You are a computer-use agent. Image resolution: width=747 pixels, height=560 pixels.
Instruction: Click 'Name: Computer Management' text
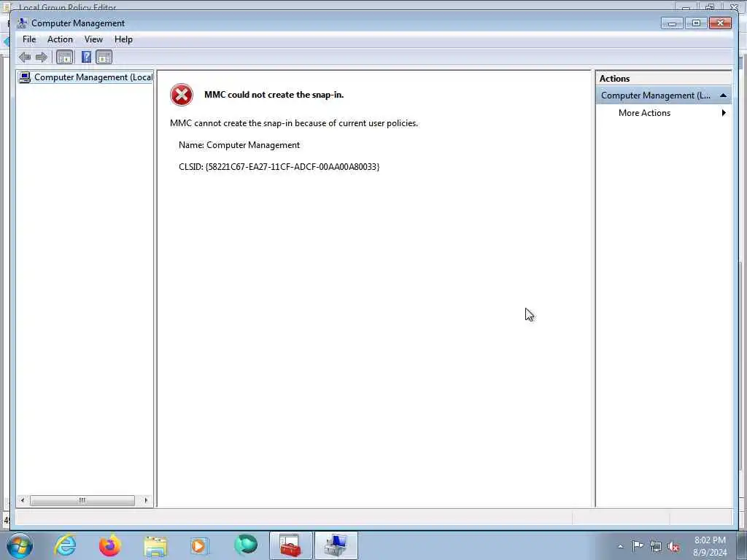(239, 145)
